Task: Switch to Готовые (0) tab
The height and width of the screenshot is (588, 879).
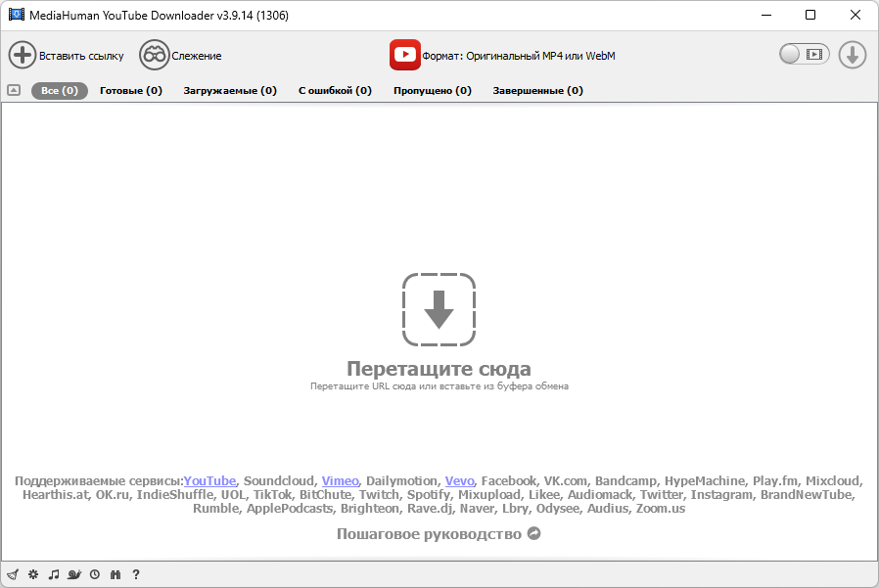Action: tap(131, 90)
